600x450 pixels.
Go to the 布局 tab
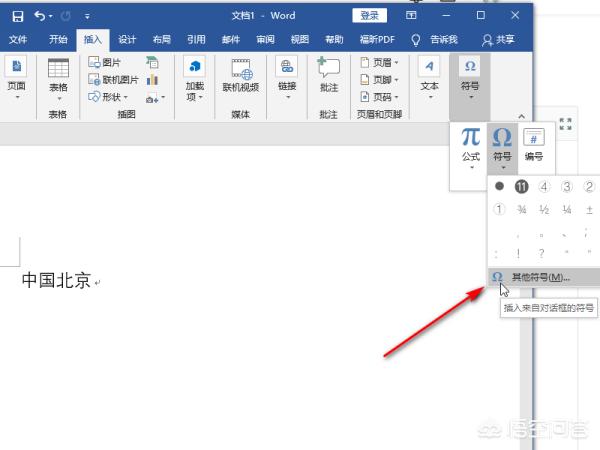click(161, 39)
